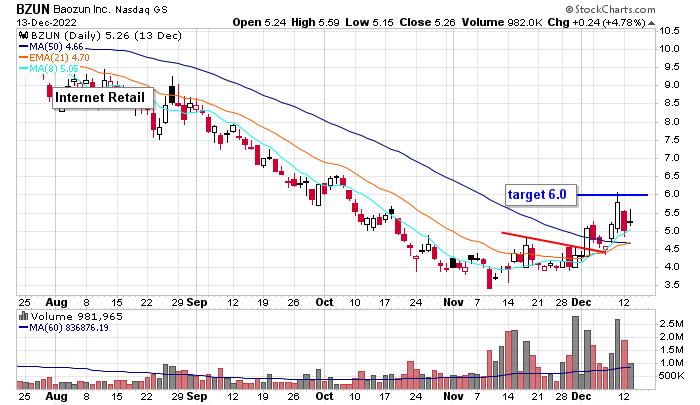Click the final candlestick for 13 Dec

pyautogui.click(x=630, y=220)
